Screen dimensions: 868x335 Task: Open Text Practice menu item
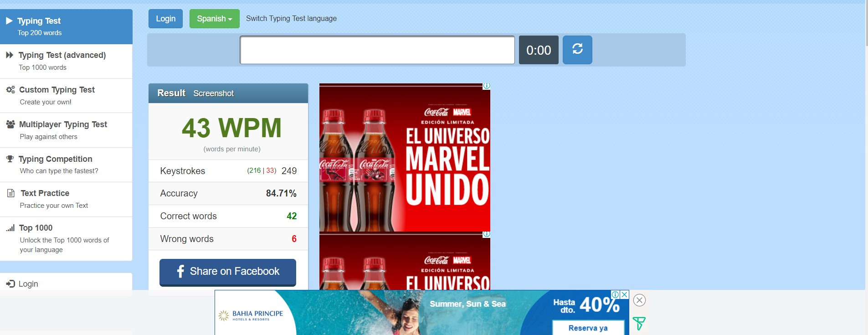coord(66,199)
